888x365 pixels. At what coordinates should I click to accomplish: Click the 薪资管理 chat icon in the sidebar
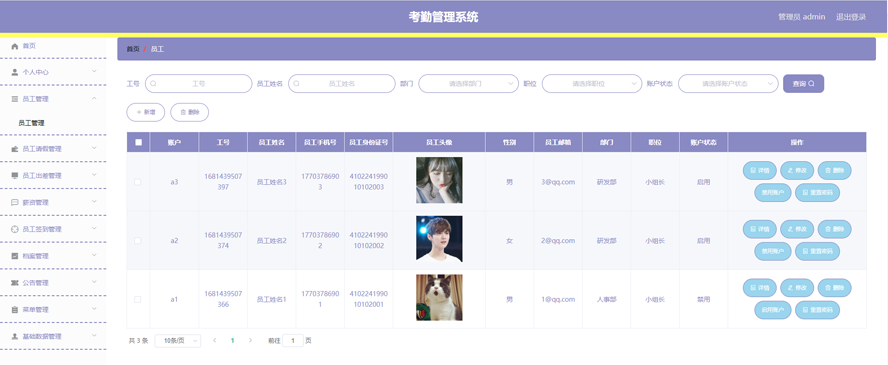(15, 203)
